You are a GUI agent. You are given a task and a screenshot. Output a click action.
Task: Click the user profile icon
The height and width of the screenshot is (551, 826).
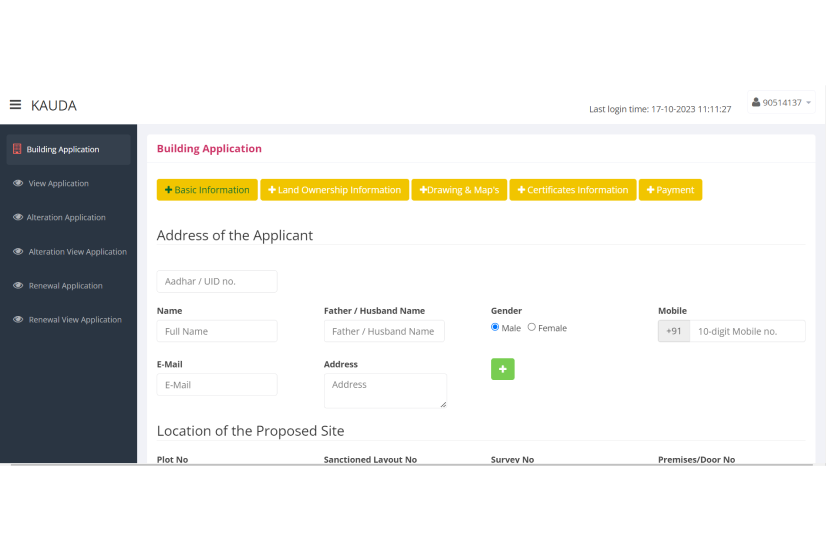point(756,102)
